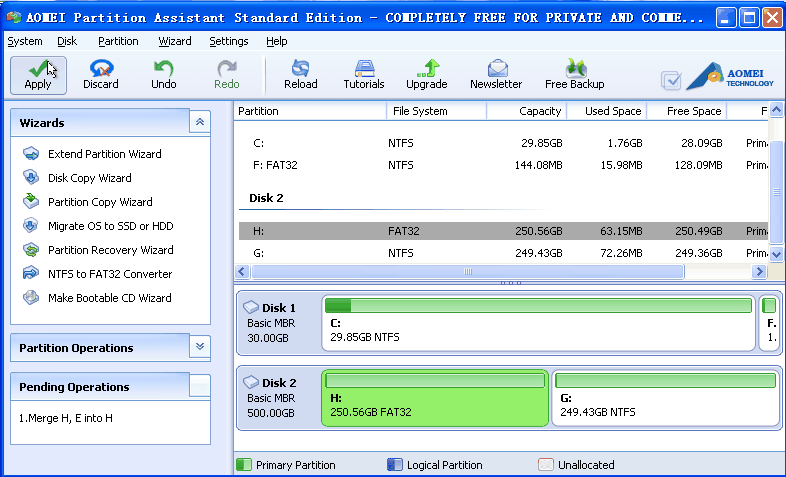Sort by Used Space column header
This screenshot has height=477, width=786.
[x=607, y=111]
